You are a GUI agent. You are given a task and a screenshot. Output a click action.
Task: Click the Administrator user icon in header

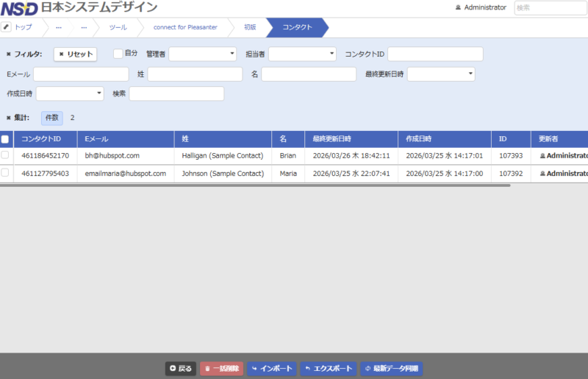click(459, 7)
